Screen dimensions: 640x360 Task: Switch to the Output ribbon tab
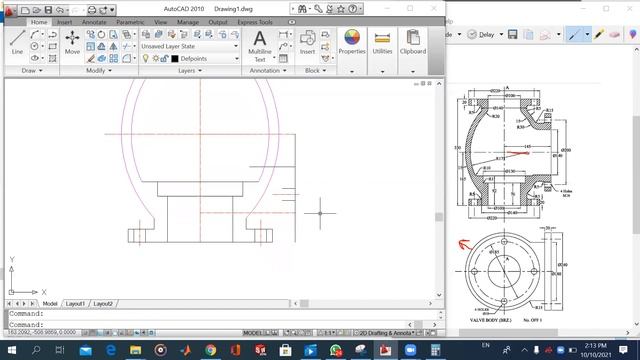(x=218, y=22)
